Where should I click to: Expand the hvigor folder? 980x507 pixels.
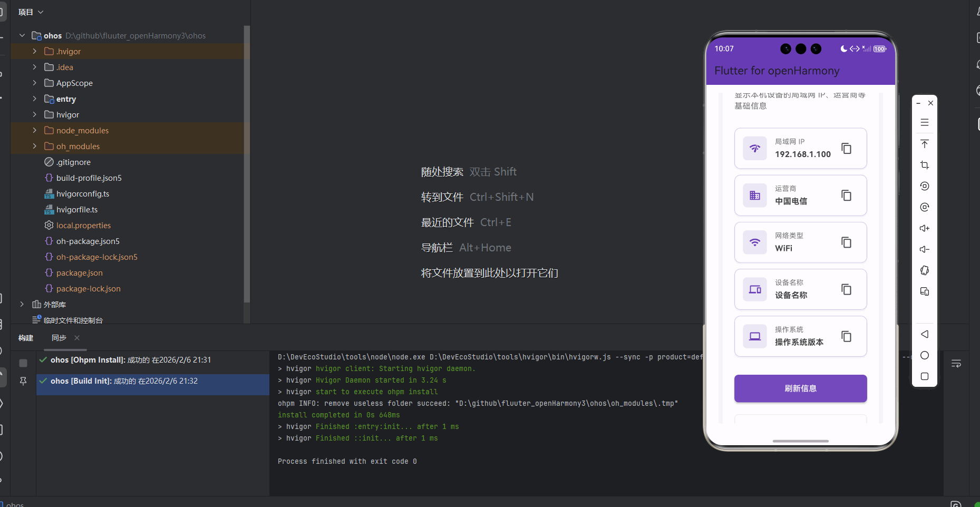(x=35, y=114)
